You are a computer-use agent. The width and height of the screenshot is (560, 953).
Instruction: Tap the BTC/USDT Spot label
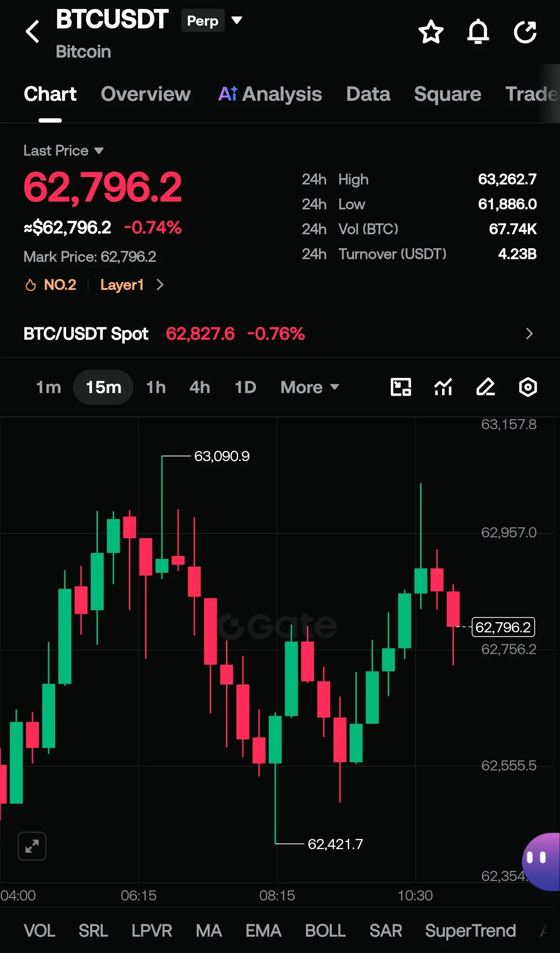pos(86,334)
